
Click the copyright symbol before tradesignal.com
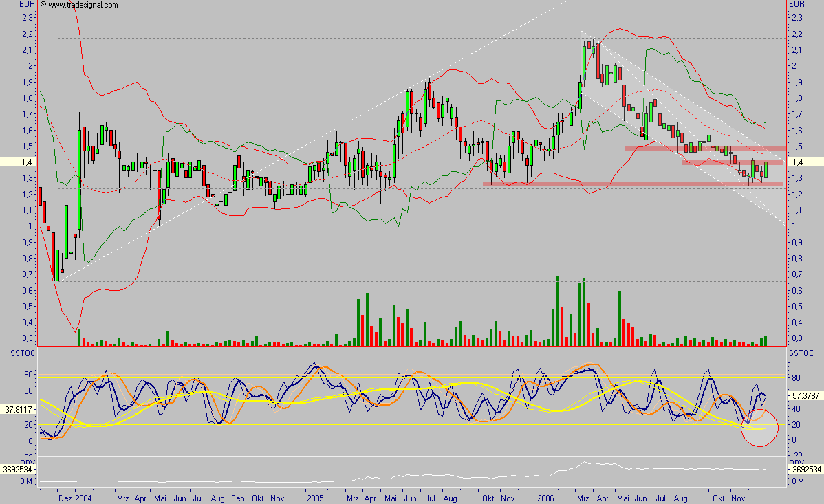click(x=43, y=5)
